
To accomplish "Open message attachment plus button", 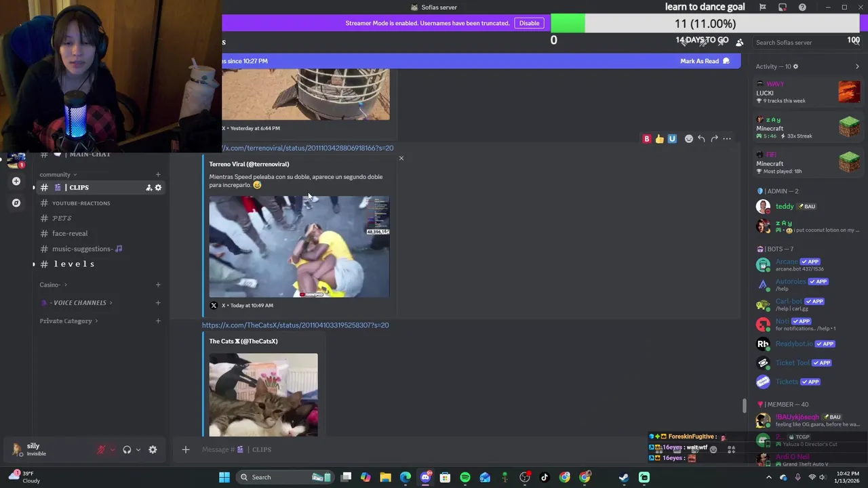I will tap(185, 449).
